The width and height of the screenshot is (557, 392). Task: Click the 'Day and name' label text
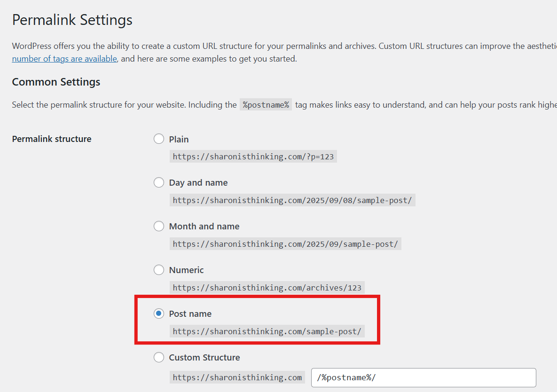(x=198, y=183)
